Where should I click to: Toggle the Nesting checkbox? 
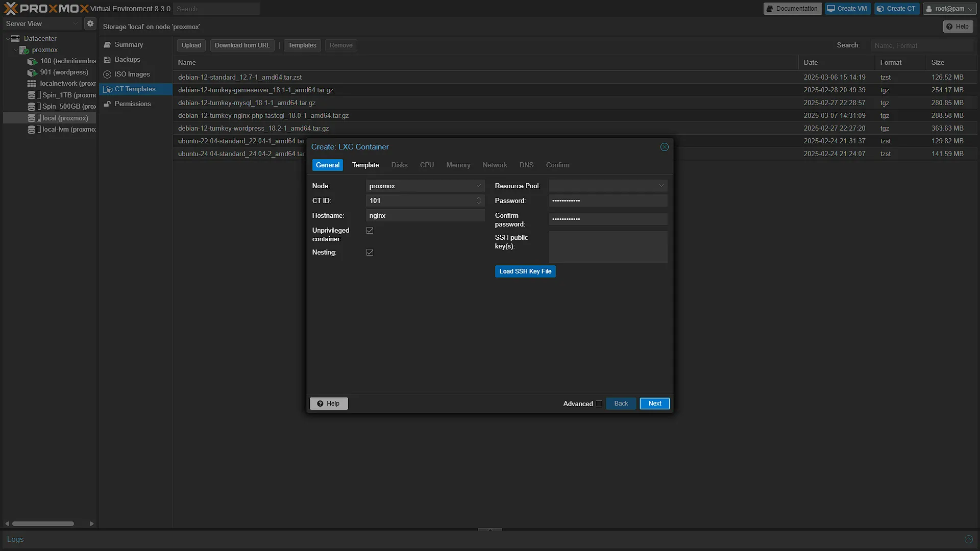click(x=370, y=253)
